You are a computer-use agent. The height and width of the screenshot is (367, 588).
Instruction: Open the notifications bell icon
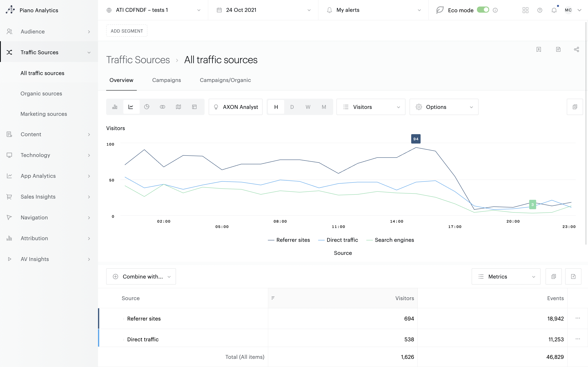tap(554, 10)
